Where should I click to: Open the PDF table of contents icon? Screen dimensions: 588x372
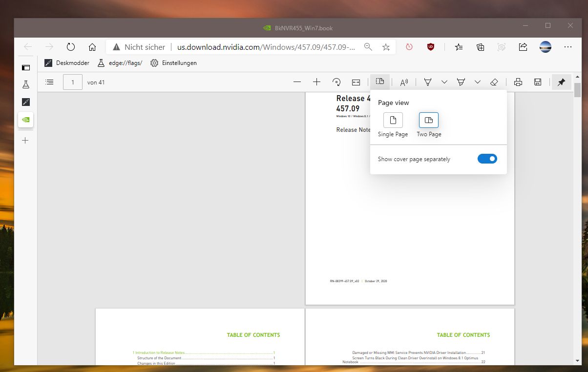click(x=49, y=82)
